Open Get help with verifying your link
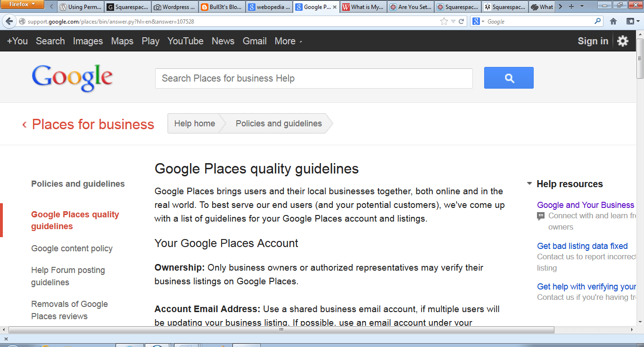The width and height of the screenshot is (644, 347). click(586, 287)
